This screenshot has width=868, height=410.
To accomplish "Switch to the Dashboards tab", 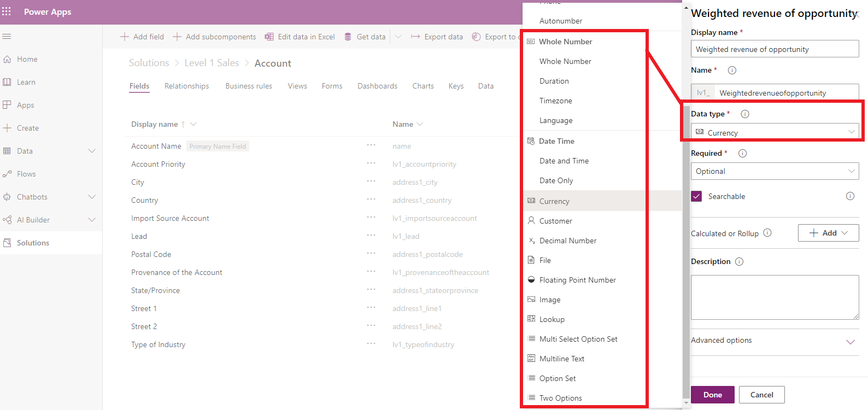I will coord(377,86).
